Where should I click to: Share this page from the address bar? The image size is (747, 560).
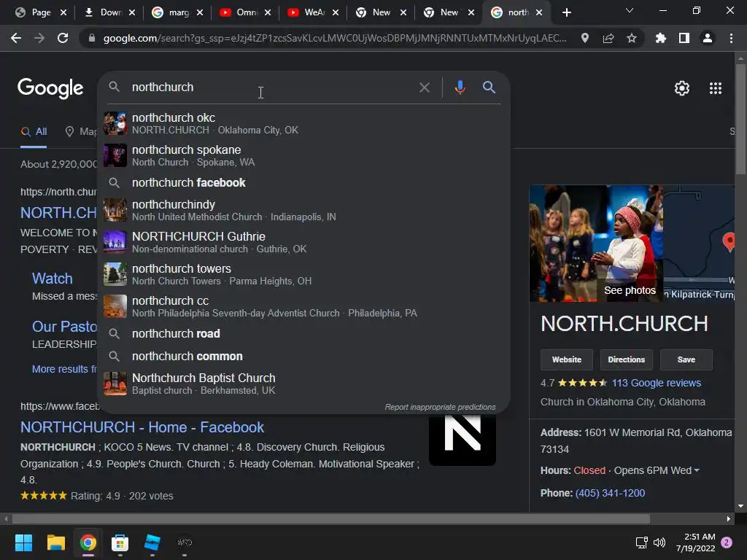[608, 38]
